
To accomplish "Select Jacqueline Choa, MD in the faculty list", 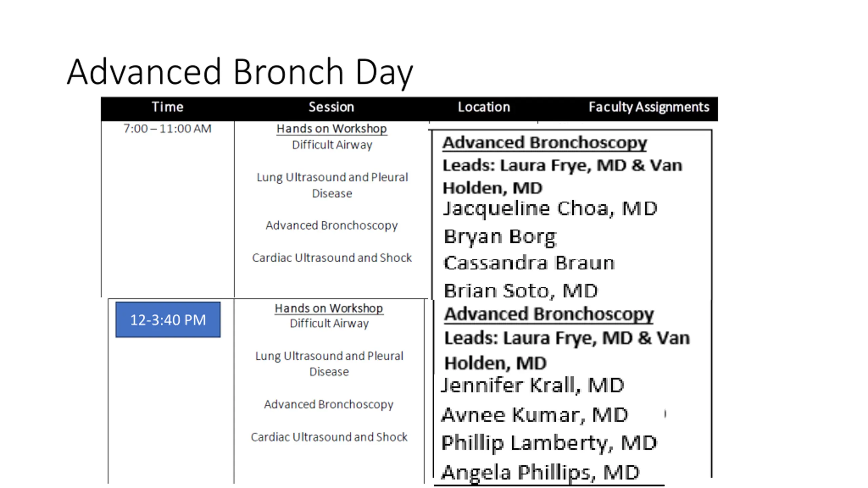I will [550, 208].
